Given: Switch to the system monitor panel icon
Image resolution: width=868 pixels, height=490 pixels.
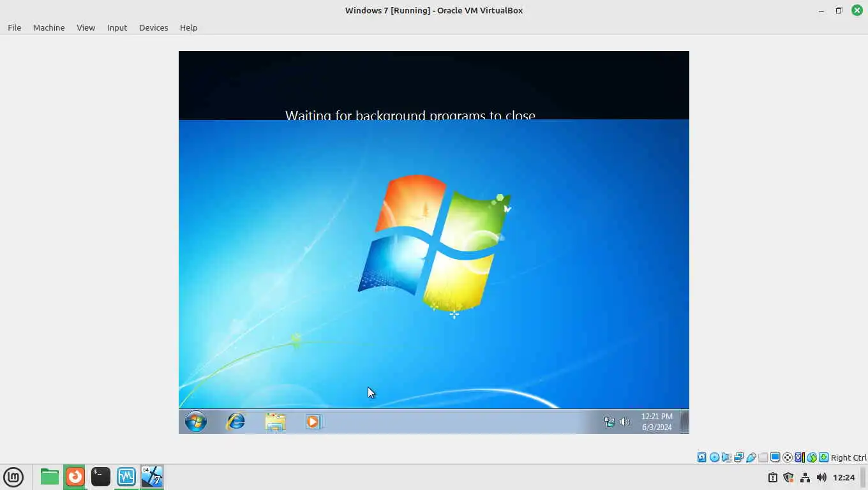Looking at the screenshot, I should coord(126,477).
